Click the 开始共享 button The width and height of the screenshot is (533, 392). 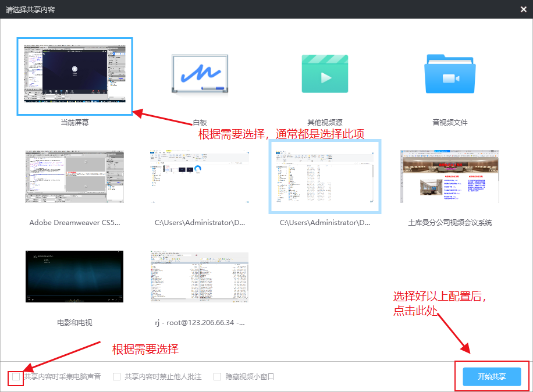(492, 376)
